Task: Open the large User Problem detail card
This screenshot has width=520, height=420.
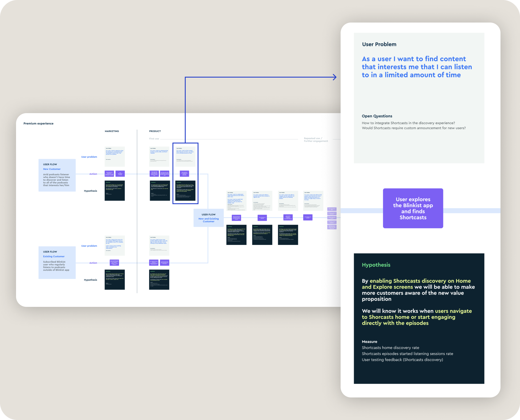Action: pyautogui.click(x=419, y=98)
